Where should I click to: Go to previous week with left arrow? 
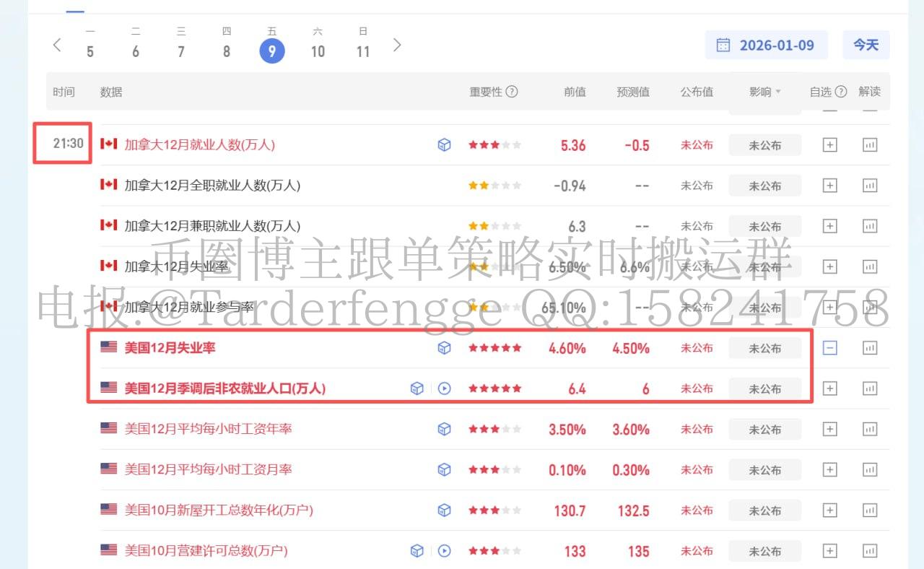click(57, 45)
